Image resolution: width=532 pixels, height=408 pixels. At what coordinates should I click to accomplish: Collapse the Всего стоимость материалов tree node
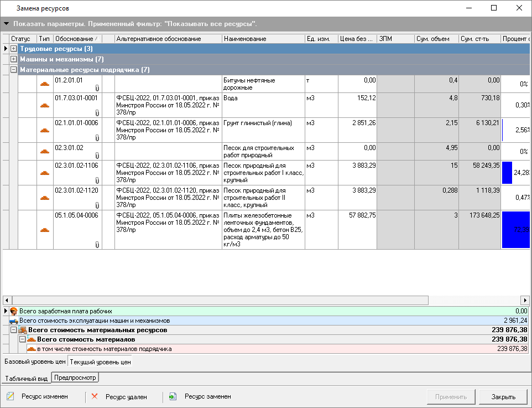click(23, 339)
